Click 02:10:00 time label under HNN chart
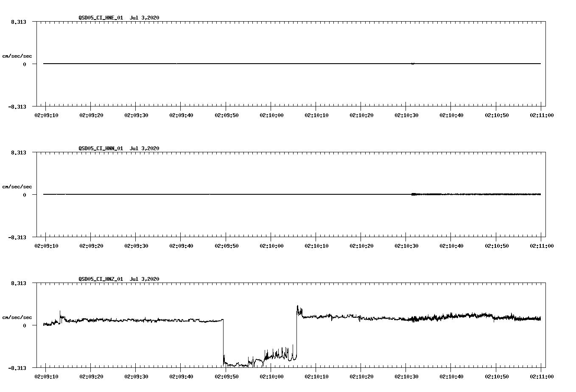The width and height of the screenshot is (576, 392). pyautogui.click(x=271, y=246)
